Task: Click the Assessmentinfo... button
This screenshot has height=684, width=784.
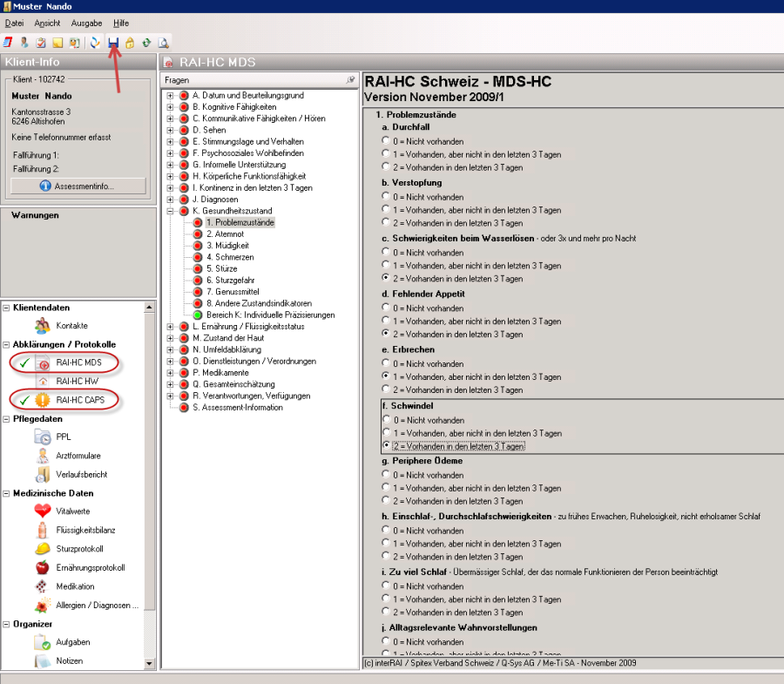Action: [76, 186]
